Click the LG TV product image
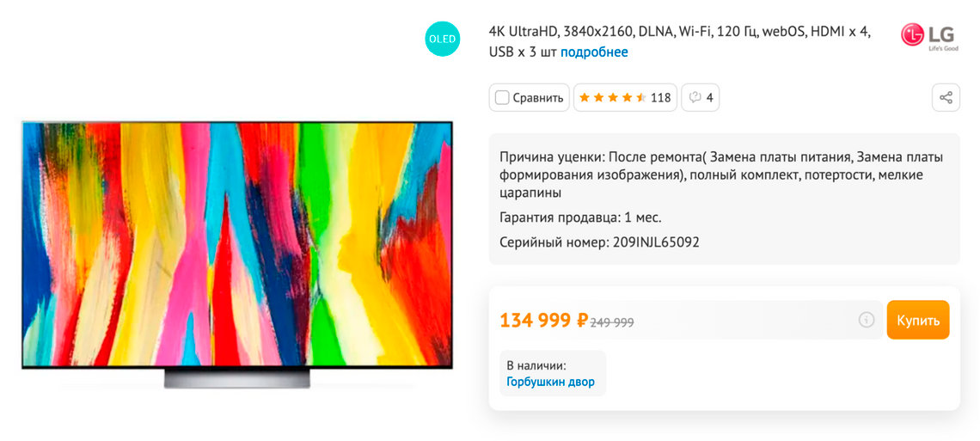This screenshot has height=441, width=980. (x=237, y=254)
